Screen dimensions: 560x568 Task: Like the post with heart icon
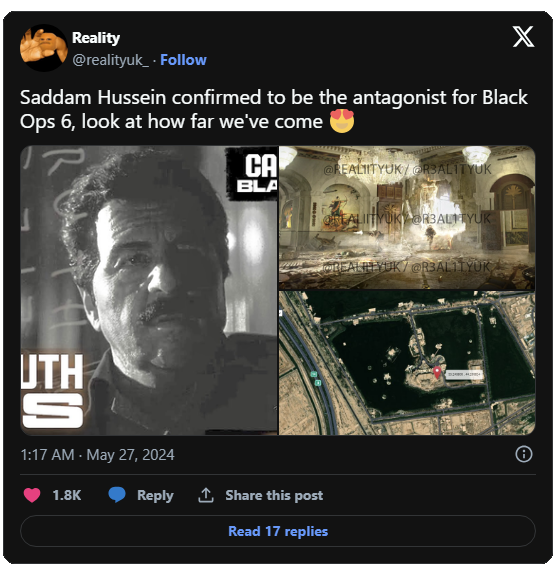click(32, 495)
